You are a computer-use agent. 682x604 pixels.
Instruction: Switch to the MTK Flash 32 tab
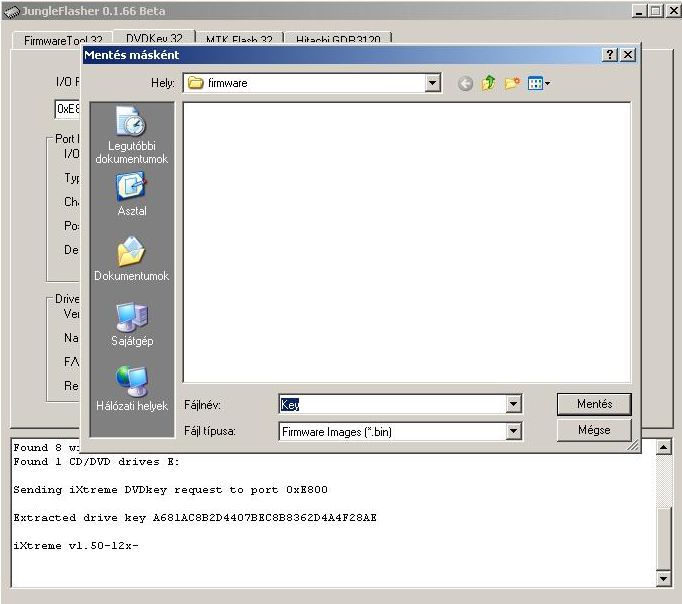coord(238,40)
